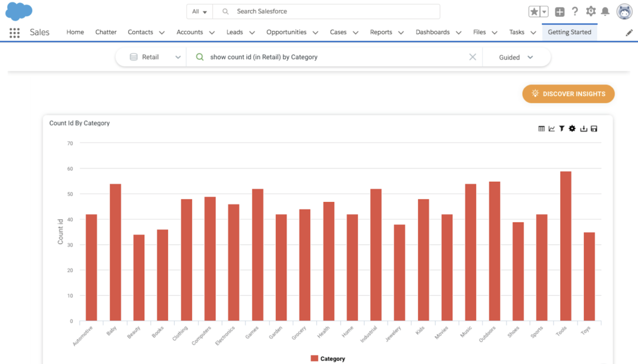Click the green search magnifier icon

(x=200, y=57)
